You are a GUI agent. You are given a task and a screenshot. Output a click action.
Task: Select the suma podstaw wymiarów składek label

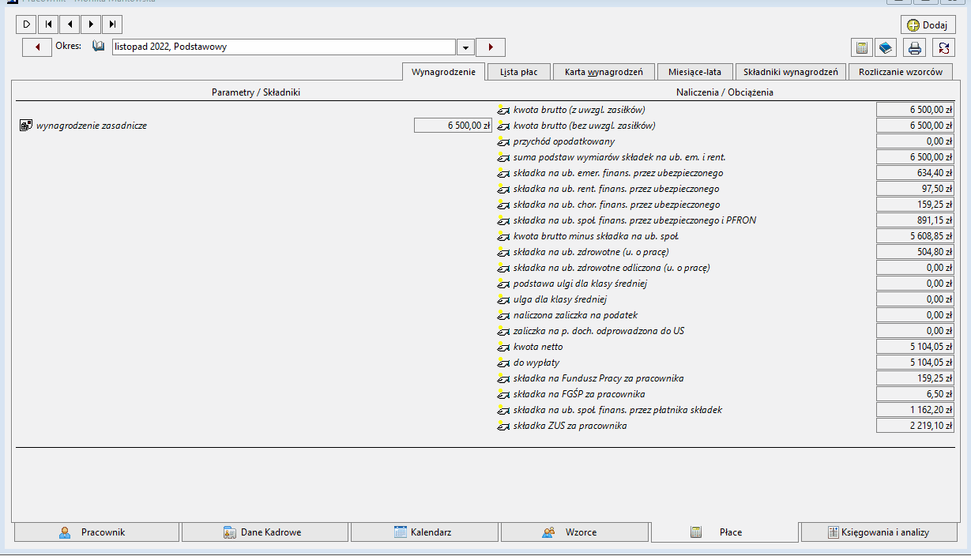[x=619, y=156]
